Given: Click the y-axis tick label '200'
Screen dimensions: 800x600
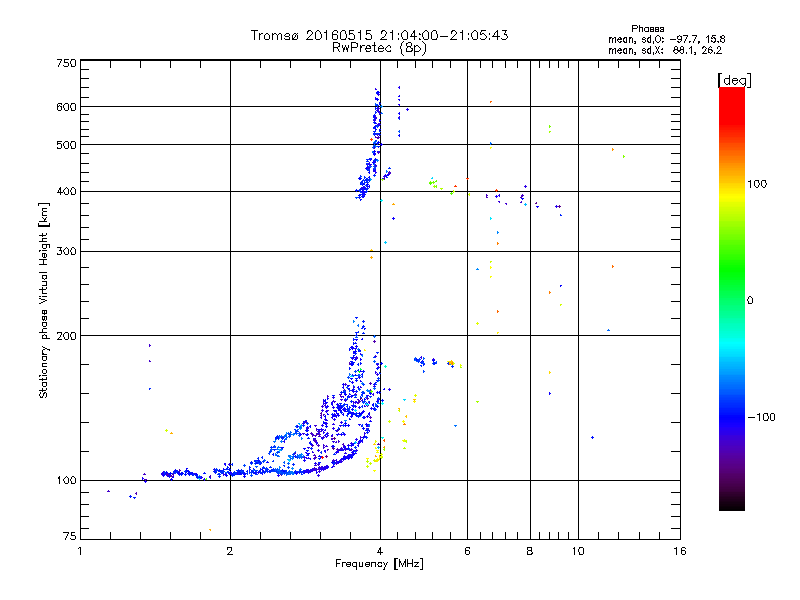Looking at the screenshot, I should (x=66, y=336).
